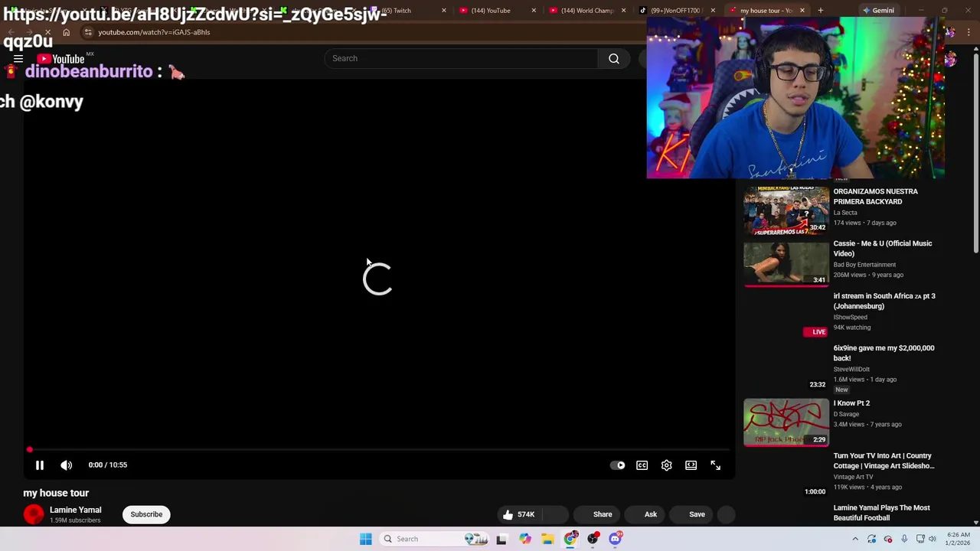This screenshot has width=980, height=551.
Task: Click the browser home icon
Action: click(67, 32)
